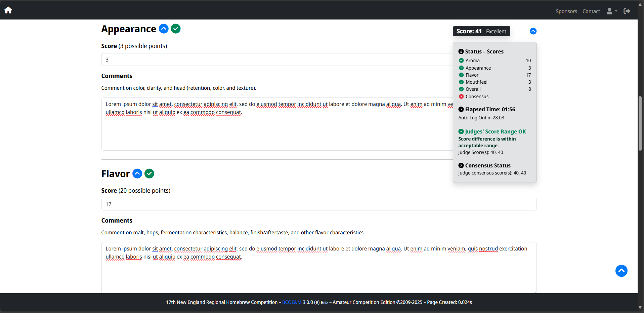Viewport: 644px width, 313px height.
Task: Click the BCOE&M footer link
Action: coord(292,302)
